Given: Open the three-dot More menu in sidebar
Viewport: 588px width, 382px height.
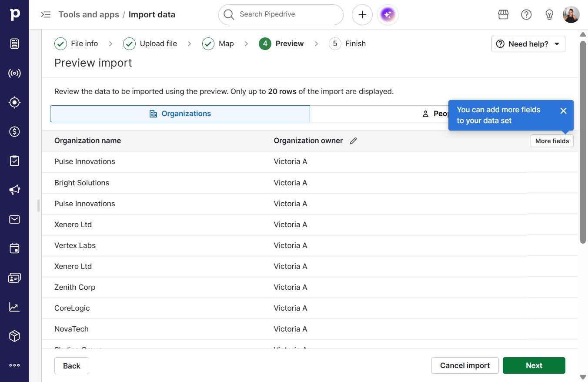Looking at the screenshot, I should [x=15, y=365].
